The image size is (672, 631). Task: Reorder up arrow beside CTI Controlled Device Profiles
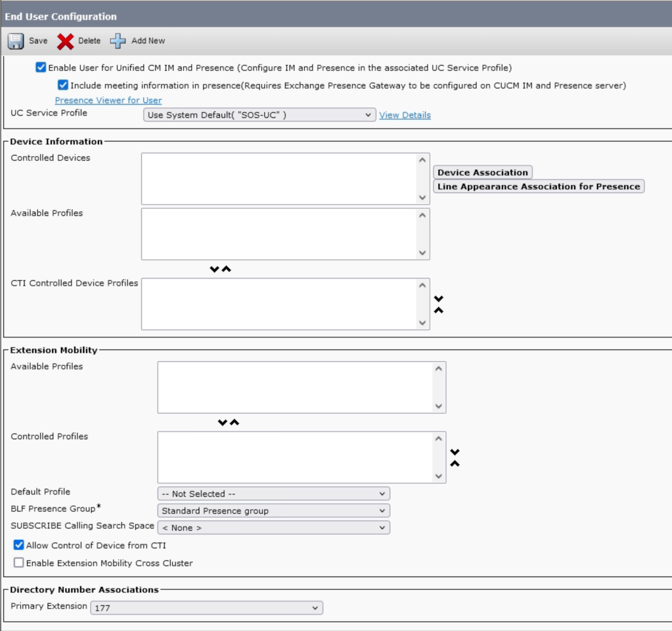click(439, 310)
